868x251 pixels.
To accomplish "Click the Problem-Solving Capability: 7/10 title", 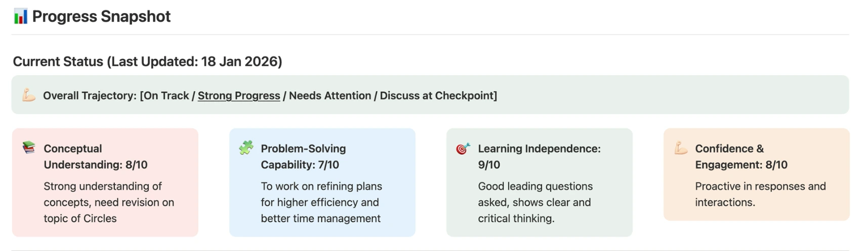I will (303, 157).
